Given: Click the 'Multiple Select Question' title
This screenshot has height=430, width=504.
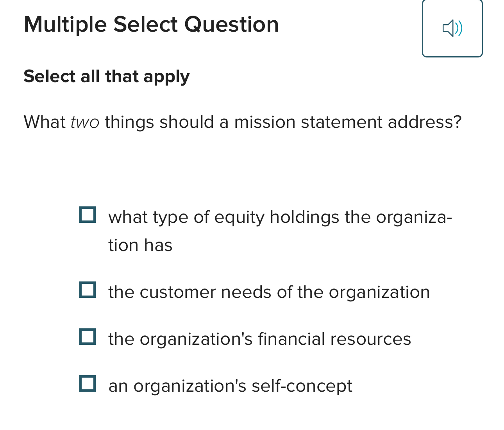Looking at the screenshot, I should coord(151,24).
